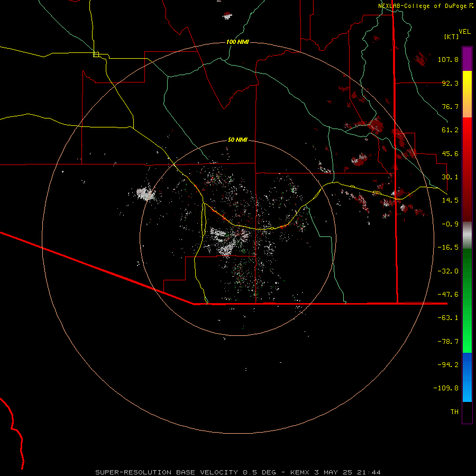
Task: Click the 100 NMI range ring label
Action: click(237, 42)
